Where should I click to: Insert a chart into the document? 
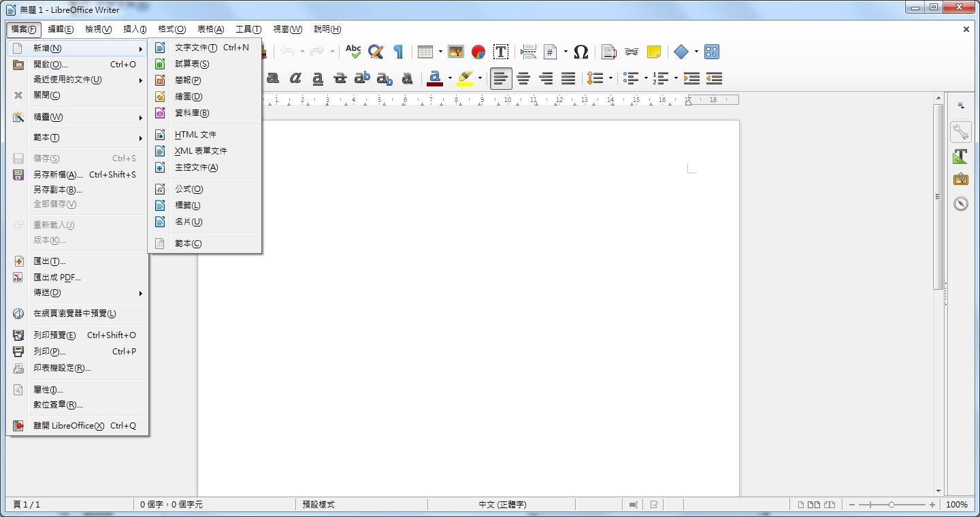pos(478,52)
